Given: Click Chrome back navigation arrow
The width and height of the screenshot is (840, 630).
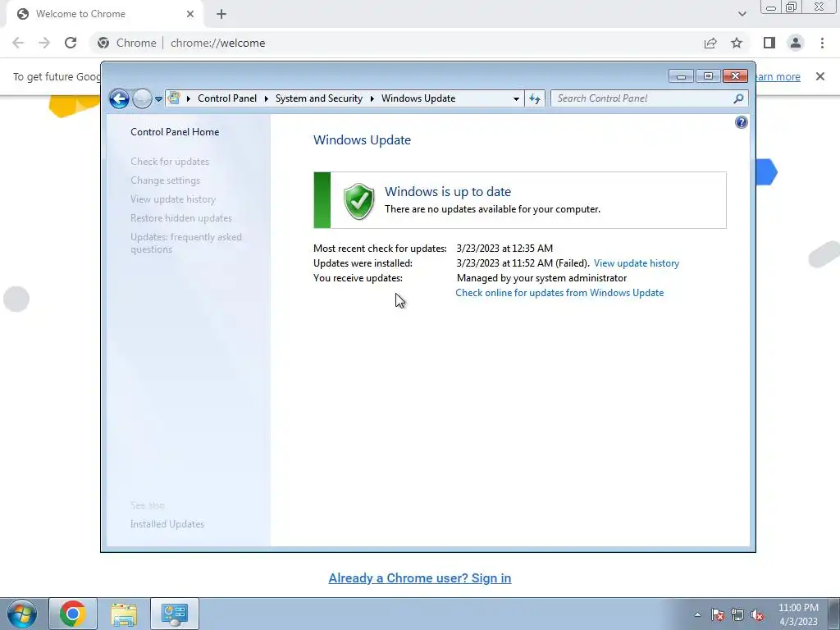Looking at the screenshot, I should pos(18,43).
